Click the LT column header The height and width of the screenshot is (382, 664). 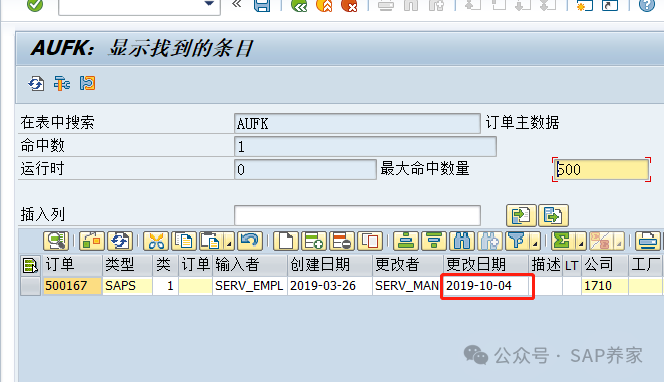[x=572, y=265]
